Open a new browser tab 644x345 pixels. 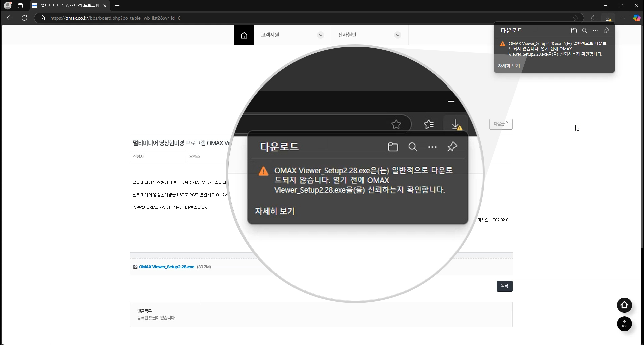[x=117, y=6]
